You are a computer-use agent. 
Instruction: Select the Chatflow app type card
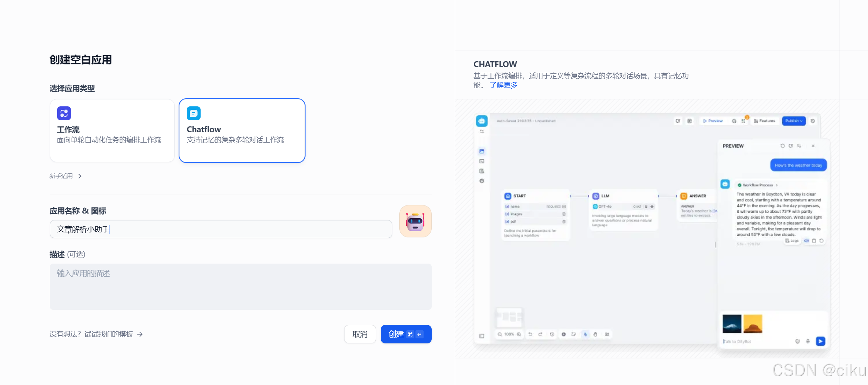tap(242, 131)
